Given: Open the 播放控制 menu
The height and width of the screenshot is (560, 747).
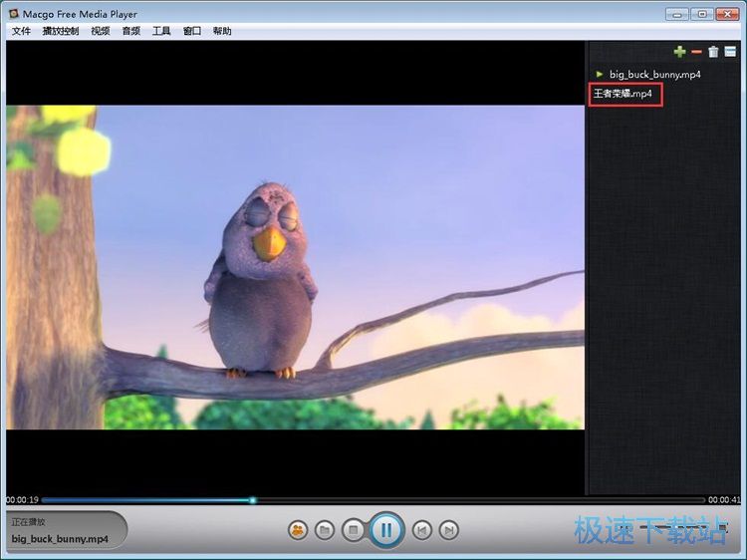Looking at the screenshot, I should coord(61,31).
